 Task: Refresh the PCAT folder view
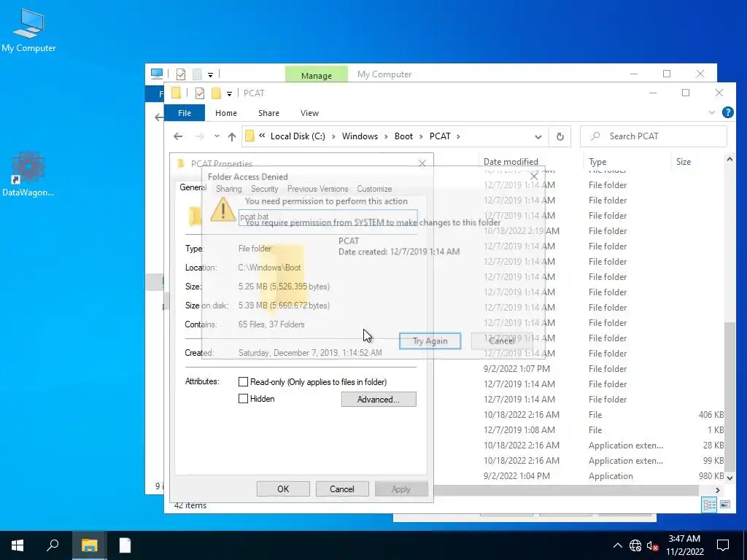pos(560,136)
